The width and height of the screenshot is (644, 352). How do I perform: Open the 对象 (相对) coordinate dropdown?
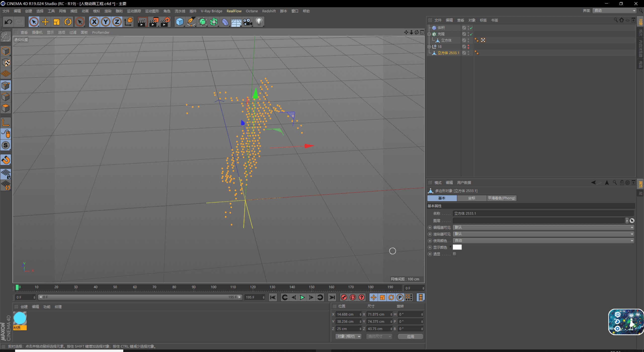coord(348,336)
